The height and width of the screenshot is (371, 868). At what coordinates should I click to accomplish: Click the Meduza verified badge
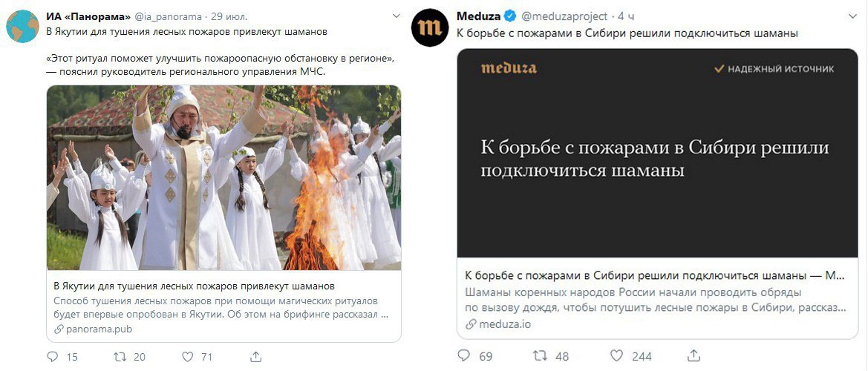click(x=509, y=16)
